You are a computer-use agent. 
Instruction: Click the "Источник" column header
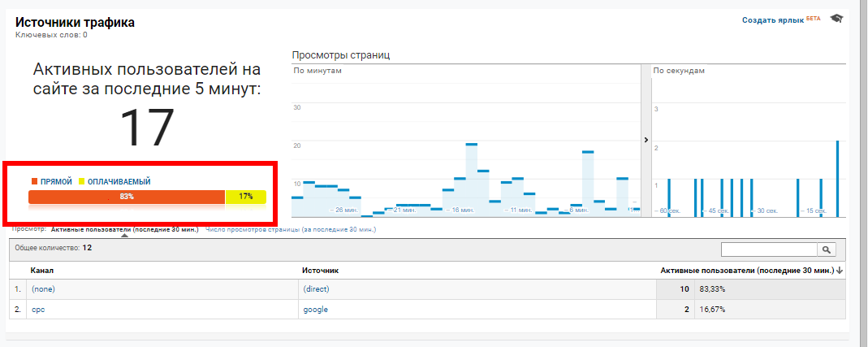tap(320, 270)
